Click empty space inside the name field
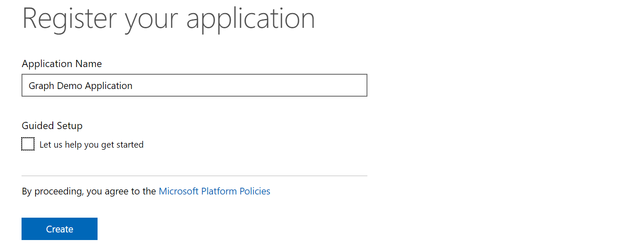The image size is (644, 251). click(253, 86)
